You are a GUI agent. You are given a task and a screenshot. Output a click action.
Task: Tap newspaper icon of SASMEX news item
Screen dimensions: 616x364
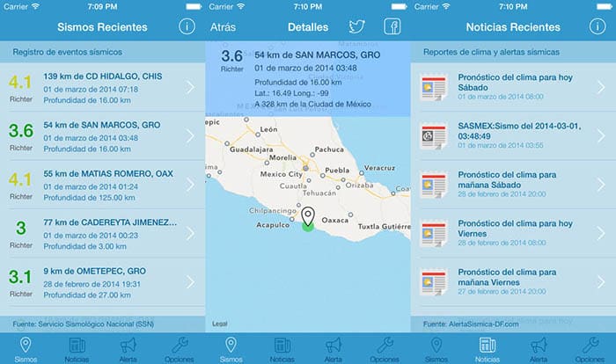[x=433, y=136]
